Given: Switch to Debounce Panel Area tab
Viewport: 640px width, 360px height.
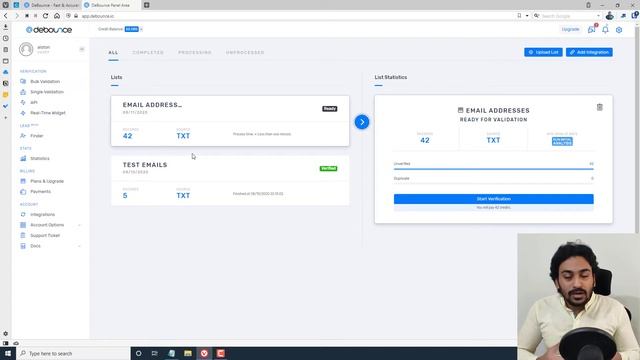Looking at the screenshot, I should click(x=111, y=5).
